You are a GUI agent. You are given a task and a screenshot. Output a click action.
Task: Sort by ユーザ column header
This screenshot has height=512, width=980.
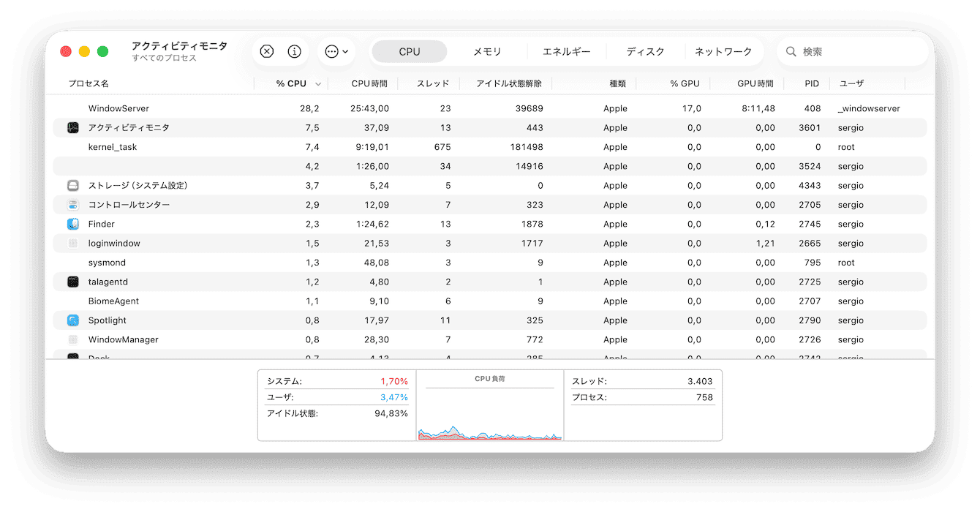pyautogui.click(x=851, y=83)
